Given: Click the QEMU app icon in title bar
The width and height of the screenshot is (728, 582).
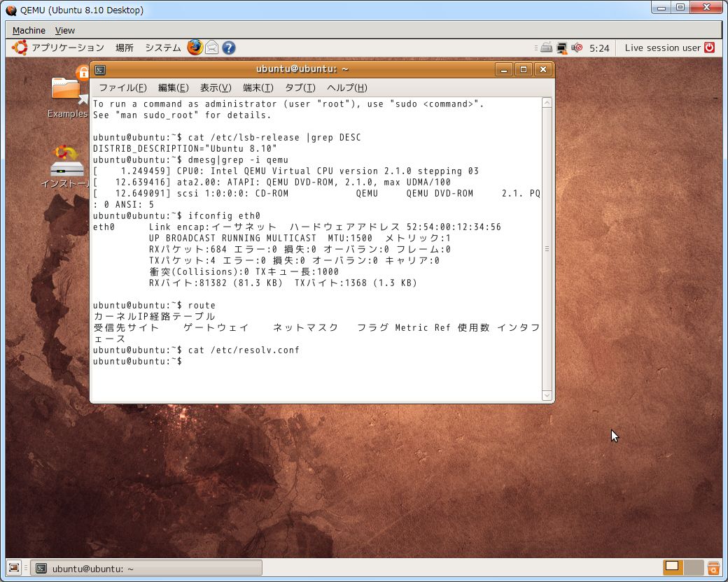Looking at the screenshot, I should point(11,10).
